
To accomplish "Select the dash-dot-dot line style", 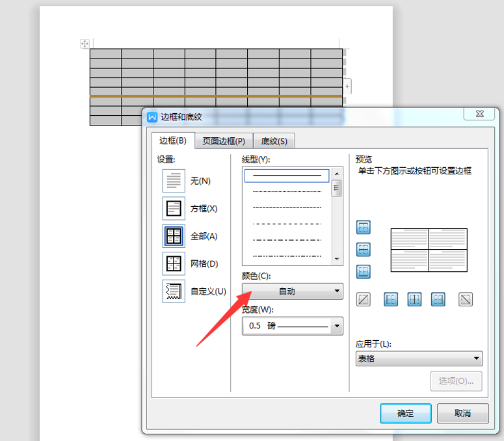I will [x=287, y=256].
